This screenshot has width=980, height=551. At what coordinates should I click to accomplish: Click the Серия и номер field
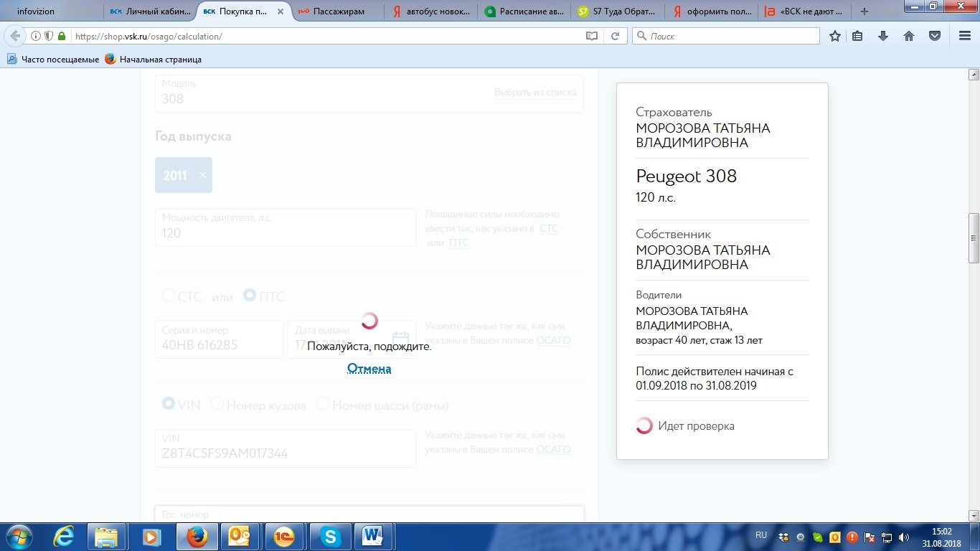pos(219,339)
